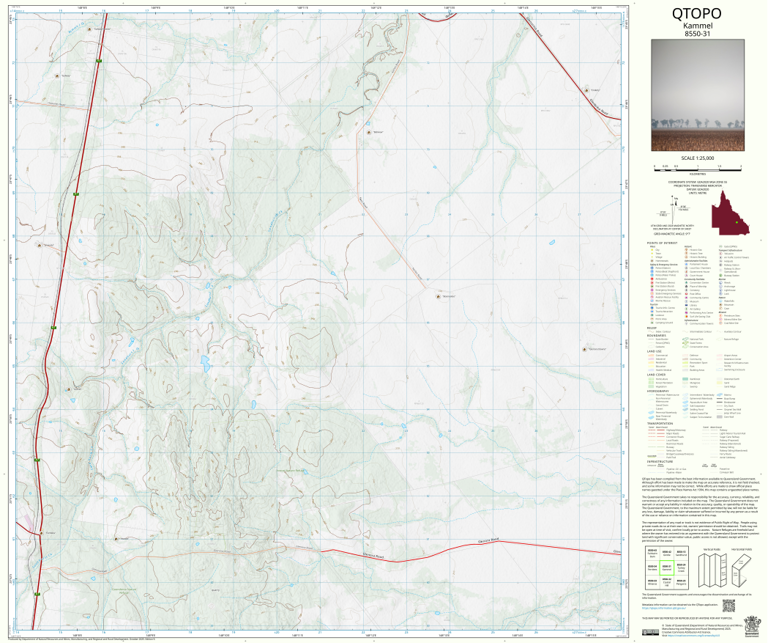768x643 pixels.
Task: Click the QR code near the QTopo link
Action: click(x=729, y=606)
